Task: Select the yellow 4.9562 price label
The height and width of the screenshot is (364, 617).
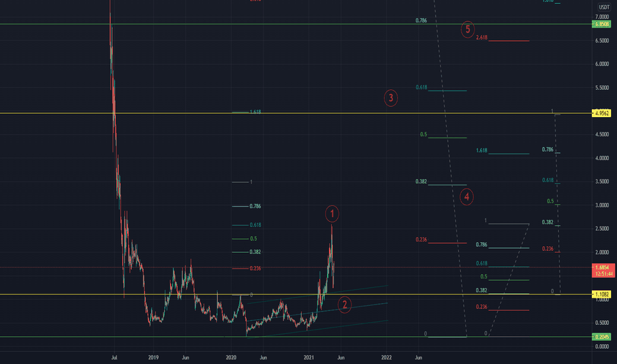Action: tap(602, 113)
